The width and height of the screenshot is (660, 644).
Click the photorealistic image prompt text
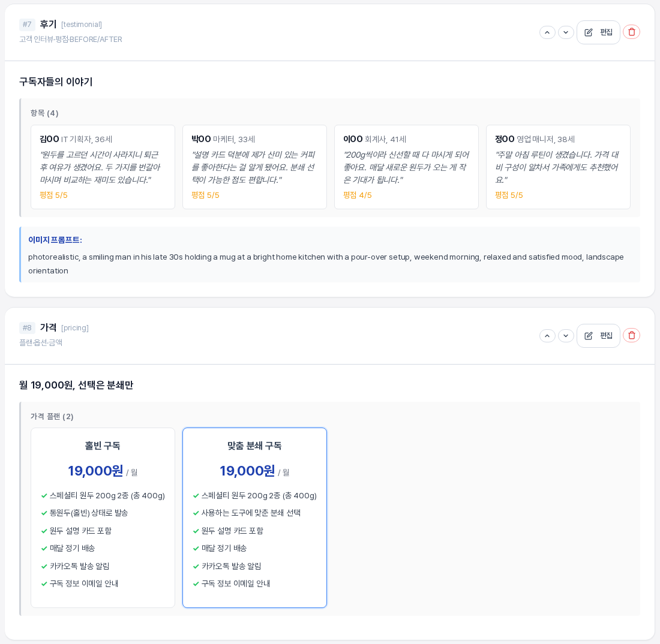coord(326,264)
